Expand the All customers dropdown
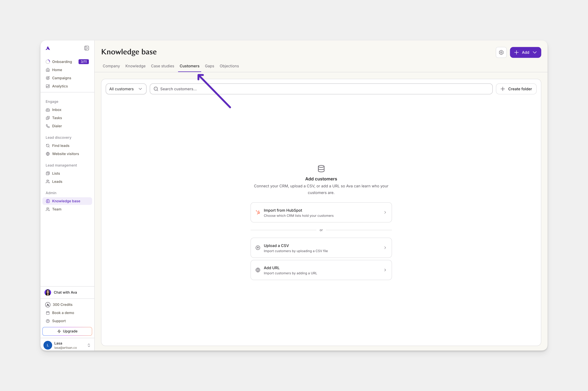This screenshot has width=588, height=391. click(x=126, y=89)
